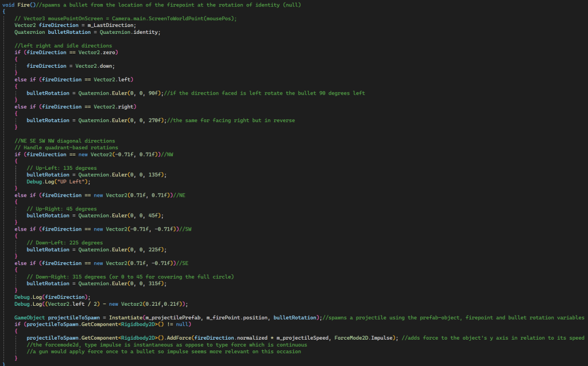
Task: Click Vector2.down assignment value
Action: click(94, 66)
